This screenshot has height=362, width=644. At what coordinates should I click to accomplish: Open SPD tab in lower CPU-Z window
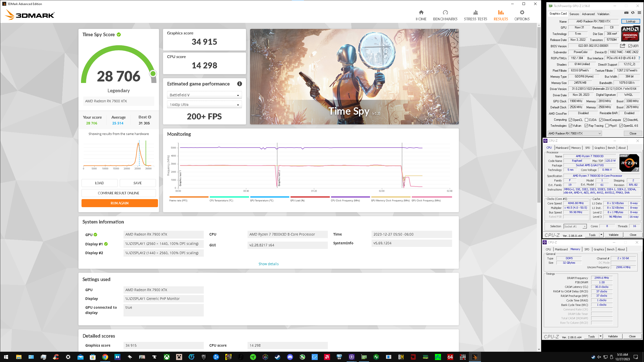(x=587, y=249)
